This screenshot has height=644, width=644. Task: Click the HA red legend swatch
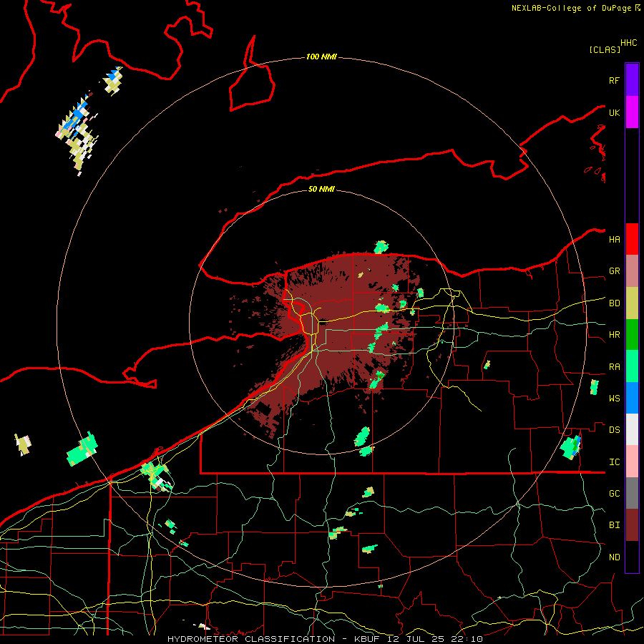tap(632, 239)
